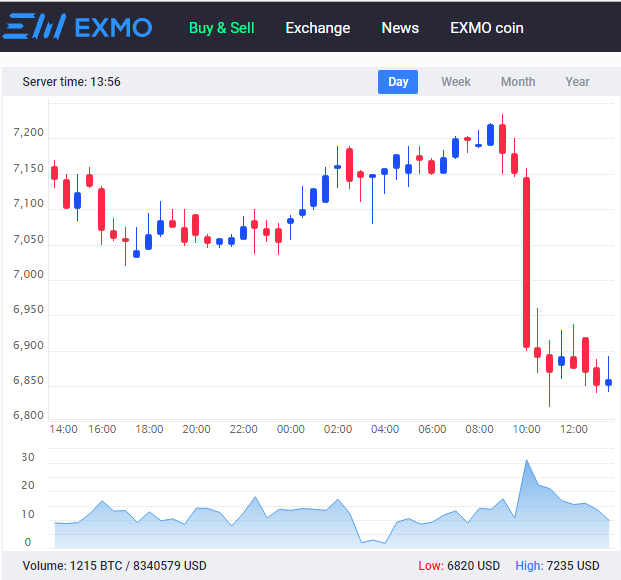Viewport: 621px width, 580px height.
Task: Navigate to EXMO coin
Action: [494, 28]
